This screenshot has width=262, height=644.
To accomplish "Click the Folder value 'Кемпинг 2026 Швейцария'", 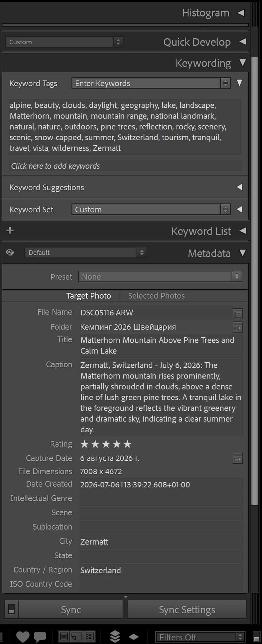I will 128,327.
